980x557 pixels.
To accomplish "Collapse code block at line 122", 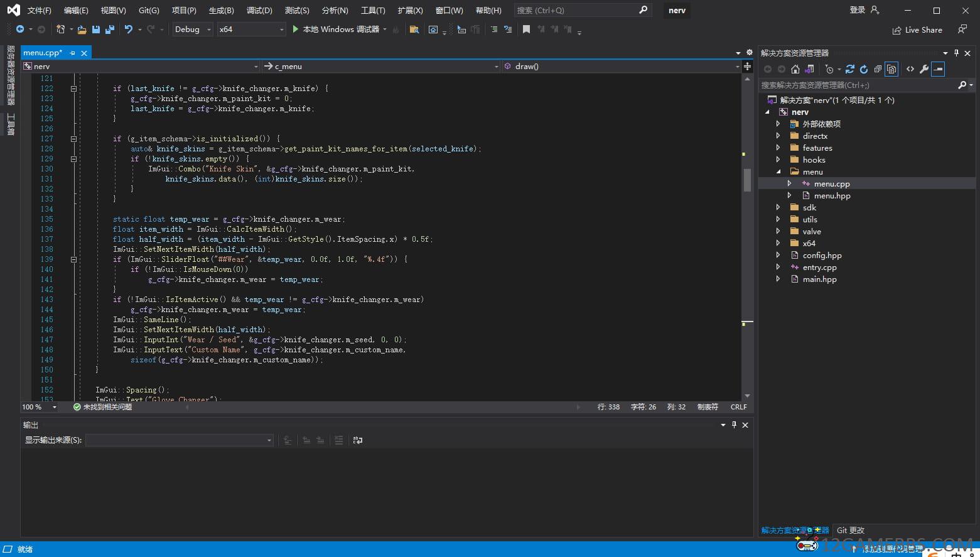I will tap(73, 89).
